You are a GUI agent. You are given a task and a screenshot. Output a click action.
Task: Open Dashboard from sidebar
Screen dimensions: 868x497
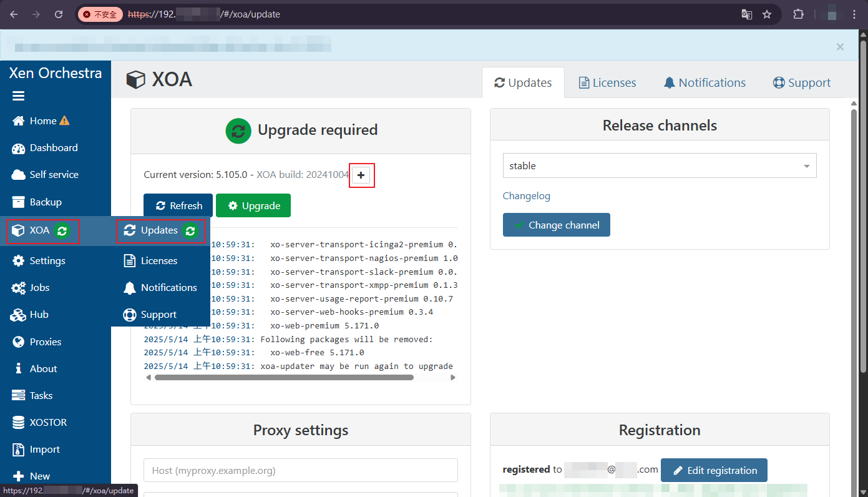[45, 148]
